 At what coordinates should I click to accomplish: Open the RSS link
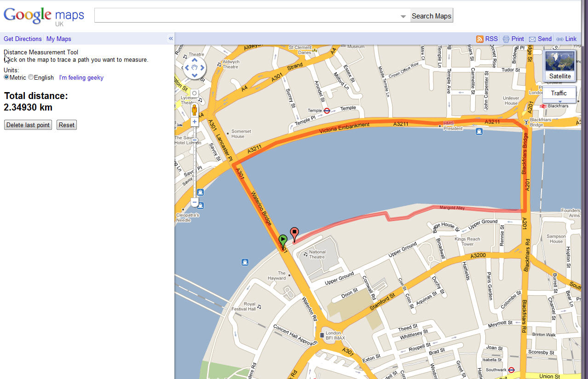[491, 39]
